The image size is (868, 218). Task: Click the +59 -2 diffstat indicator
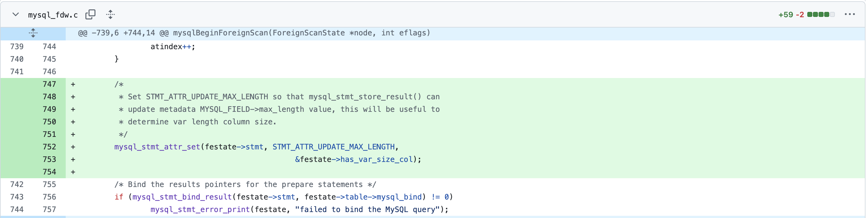pyautogui.click(x=791, y=14)
